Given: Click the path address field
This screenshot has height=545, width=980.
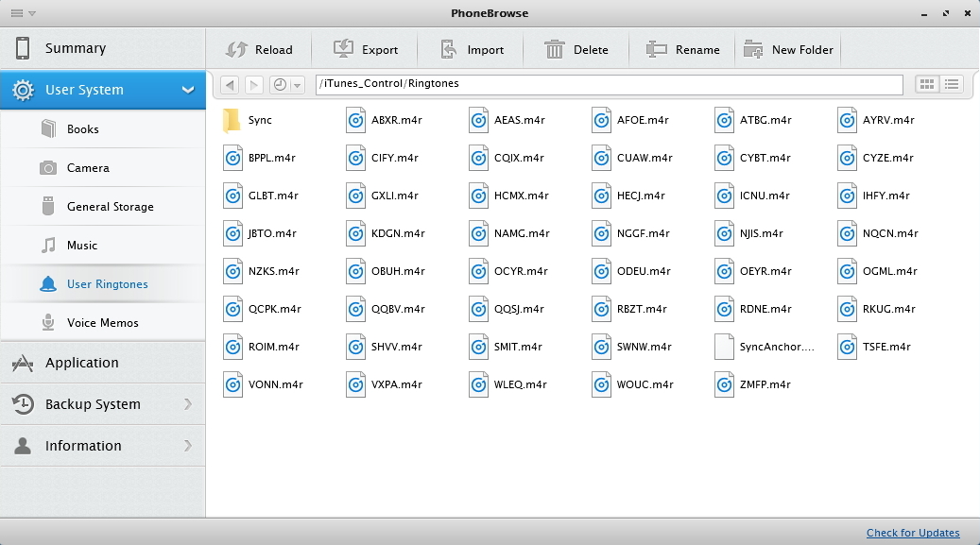Looking at the screenshot, I should (x=614, y=84).
